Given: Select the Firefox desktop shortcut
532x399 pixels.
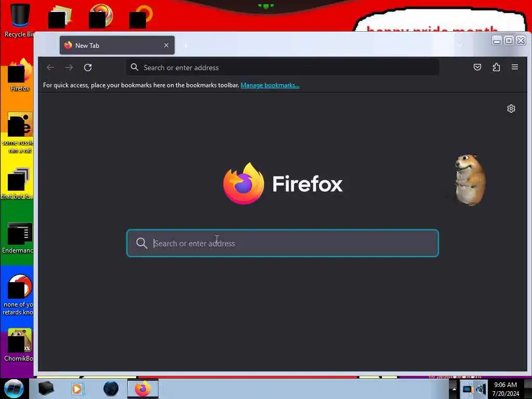Looking at the screenshot, I should tap(20, 75).
